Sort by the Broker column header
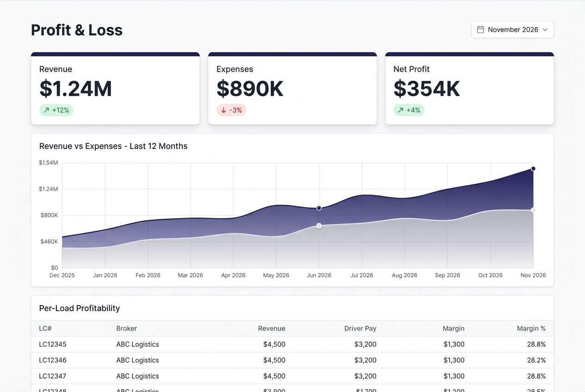This screenshot has height=392, width=585. coord(127,329)
